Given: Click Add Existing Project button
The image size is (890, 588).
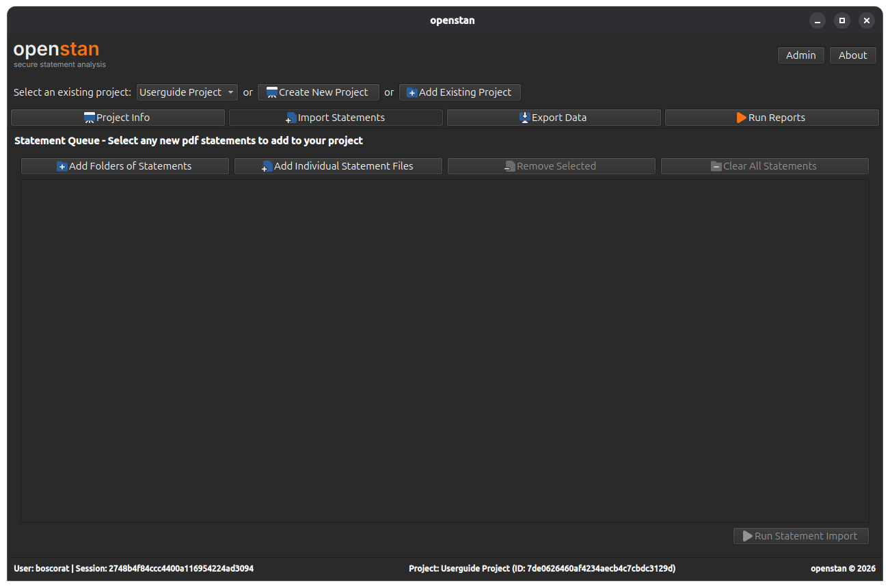Looking at the screenshot, I should point(459,92).
